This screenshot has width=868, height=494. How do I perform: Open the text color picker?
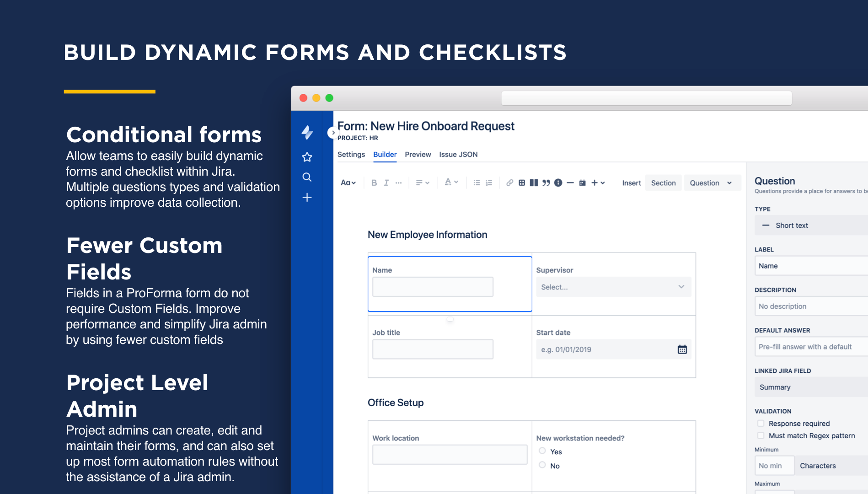tap(451, 183)
